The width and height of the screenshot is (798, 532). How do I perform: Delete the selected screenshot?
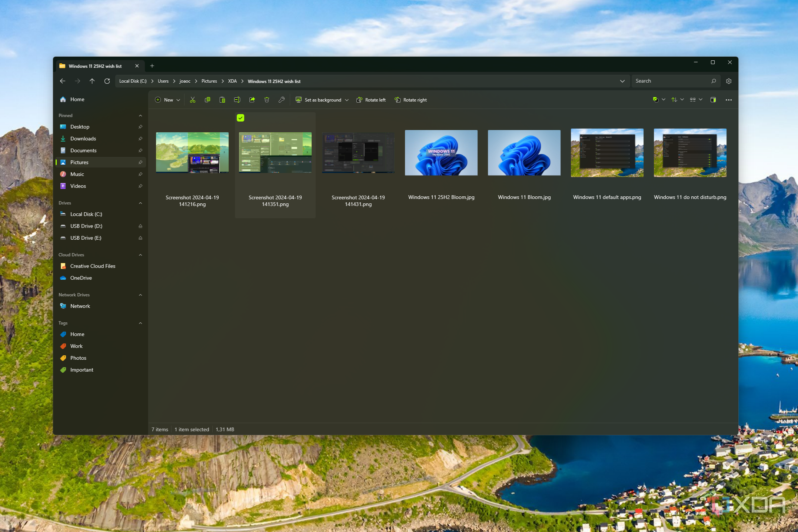coord(266,100)
